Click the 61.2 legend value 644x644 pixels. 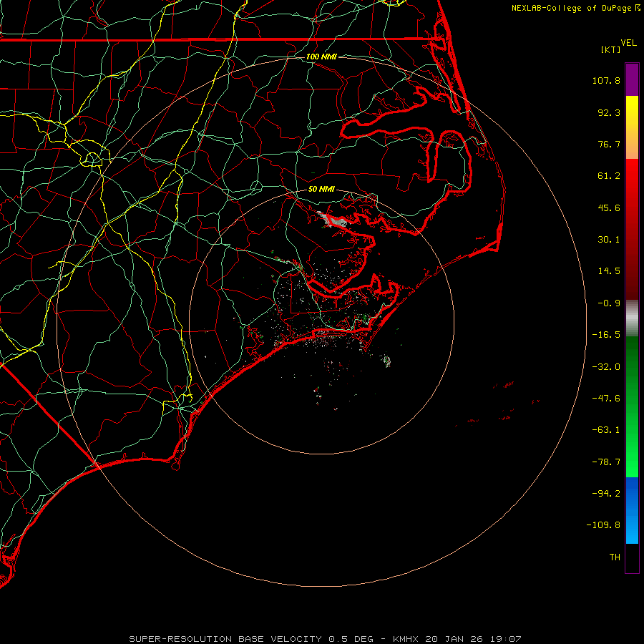coord(609,176)
